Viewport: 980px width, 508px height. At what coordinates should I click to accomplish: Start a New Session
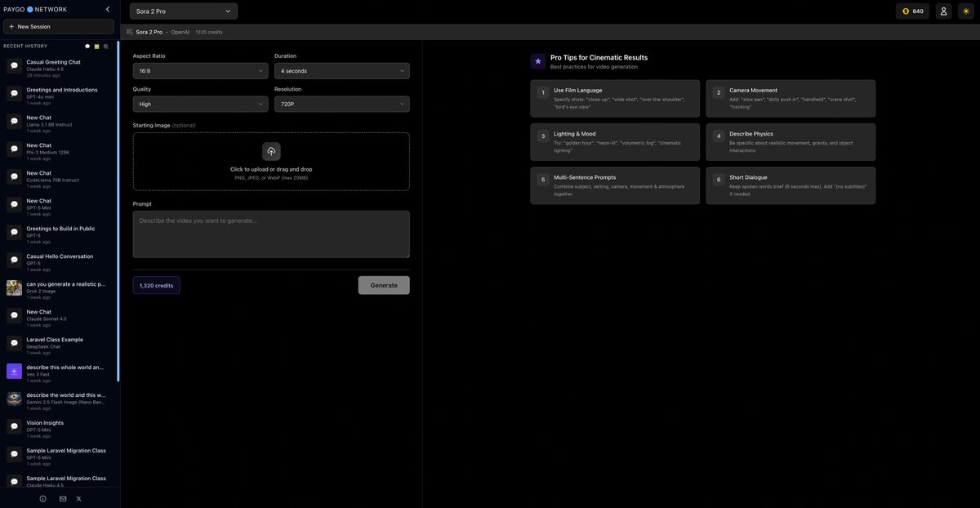[59, 26]
